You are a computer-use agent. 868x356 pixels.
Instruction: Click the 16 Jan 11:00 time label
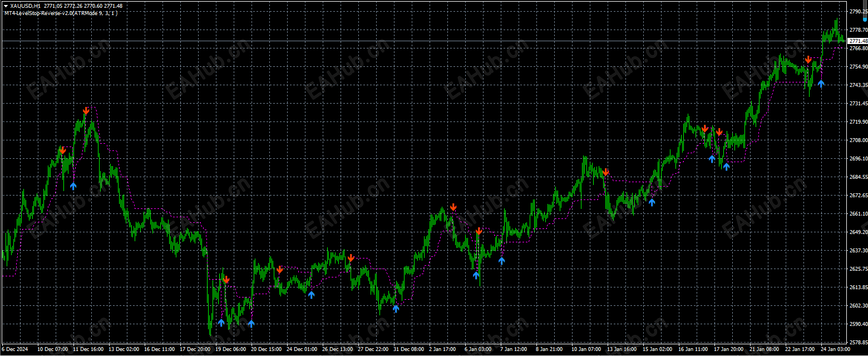(693, 349)
